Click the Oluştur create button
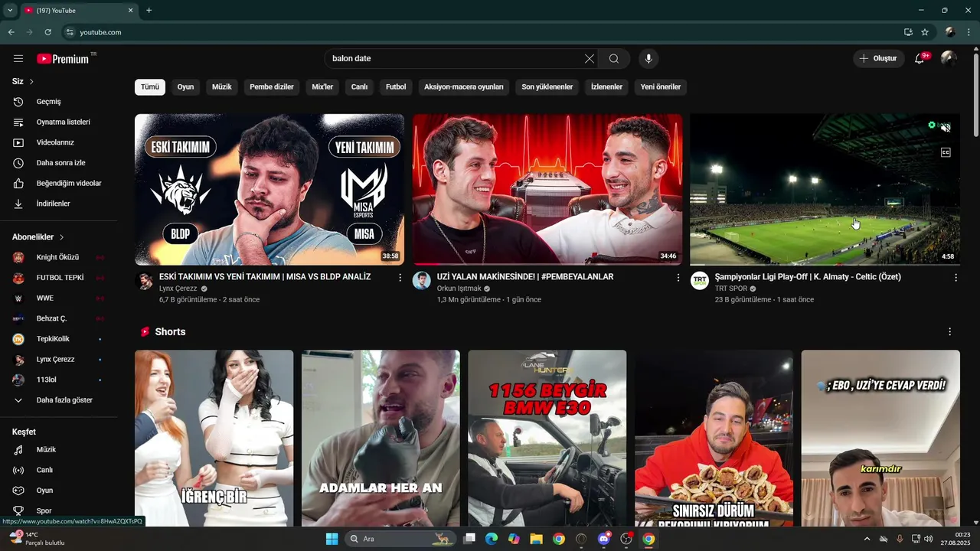Image resolution: width=980 pixels, height=551 pixels. point(878,58)
